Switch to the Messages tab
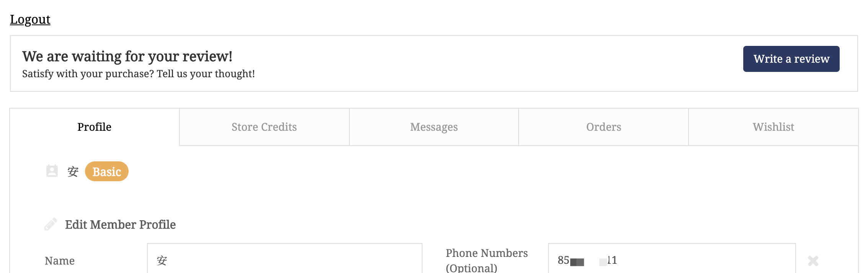Viewport: 868px width, 273px height. (x=434, y=127)
